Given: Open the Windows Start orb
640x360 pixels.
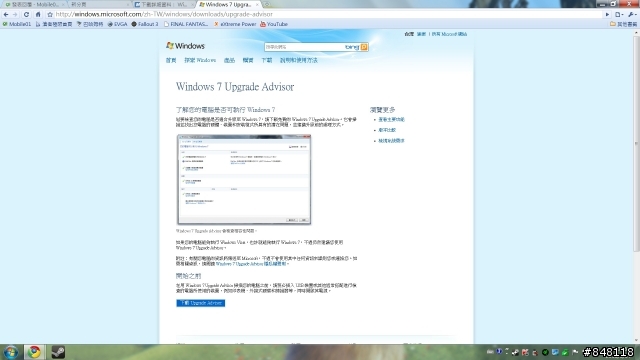Looking at the screenshot, I should (11, 352).
